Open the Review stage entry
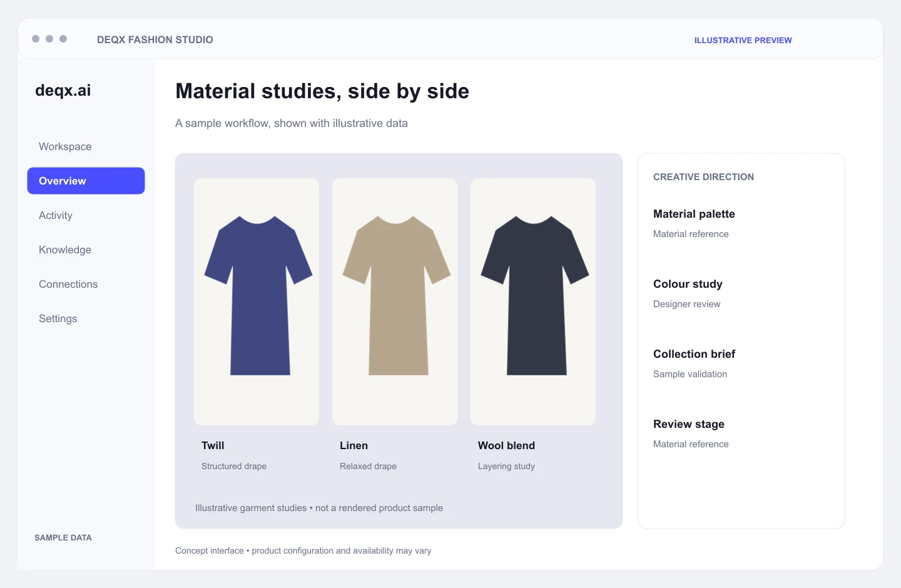This screenshot has width=901, height=588. (x=689, y=424)
